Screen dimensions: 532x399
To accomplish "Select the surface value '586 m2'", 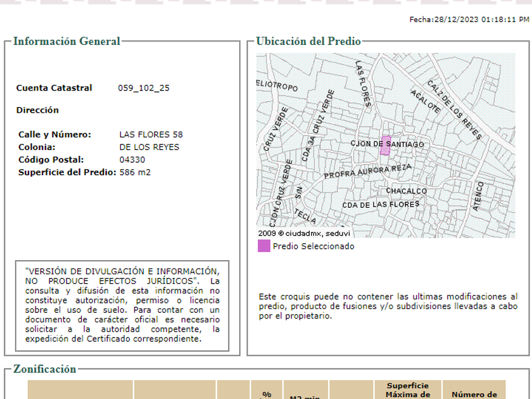I will pos(135,172).
